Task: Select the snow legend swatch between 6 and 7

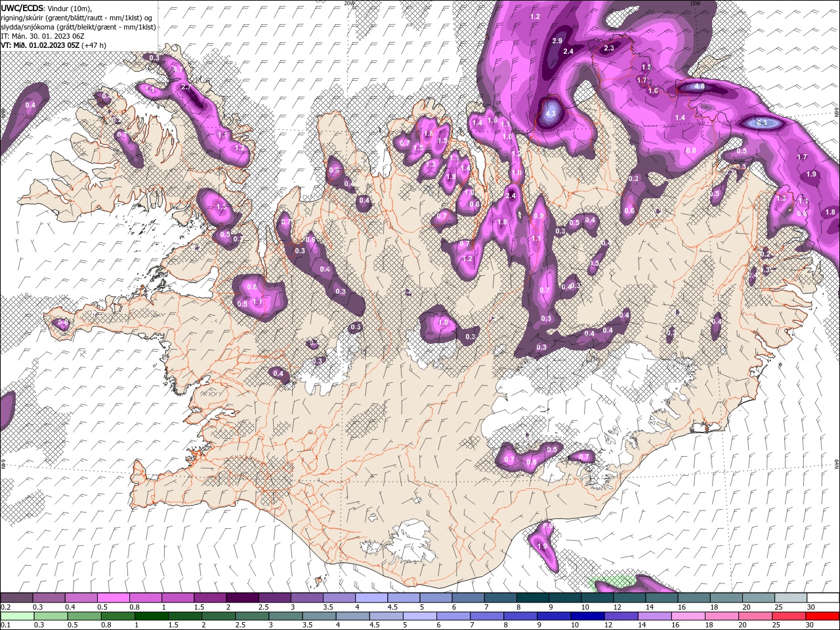Action: coord(468,597)
